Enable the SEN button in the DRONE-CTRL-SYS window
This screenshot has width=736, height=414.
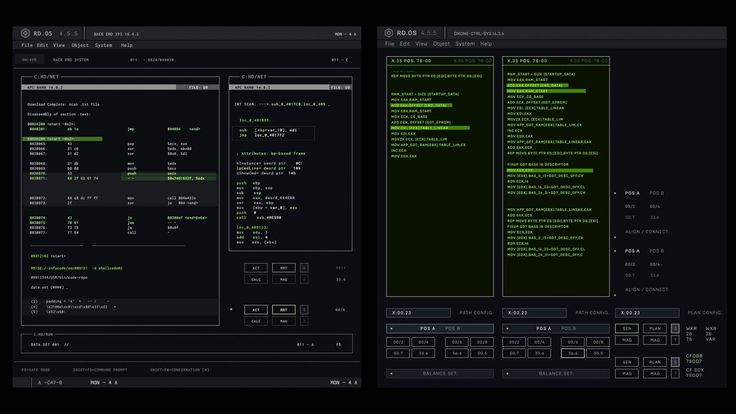pos(628,328)
